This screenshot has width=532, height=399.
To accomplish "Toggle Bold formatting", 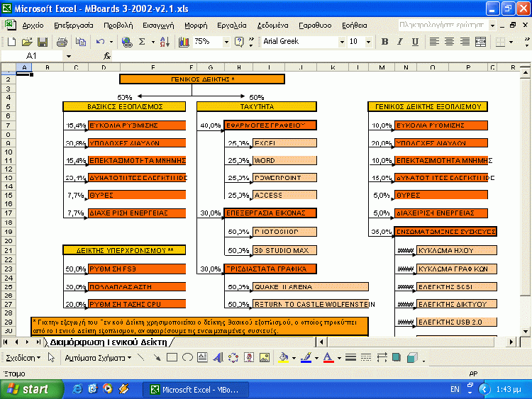I will [384, 42].
